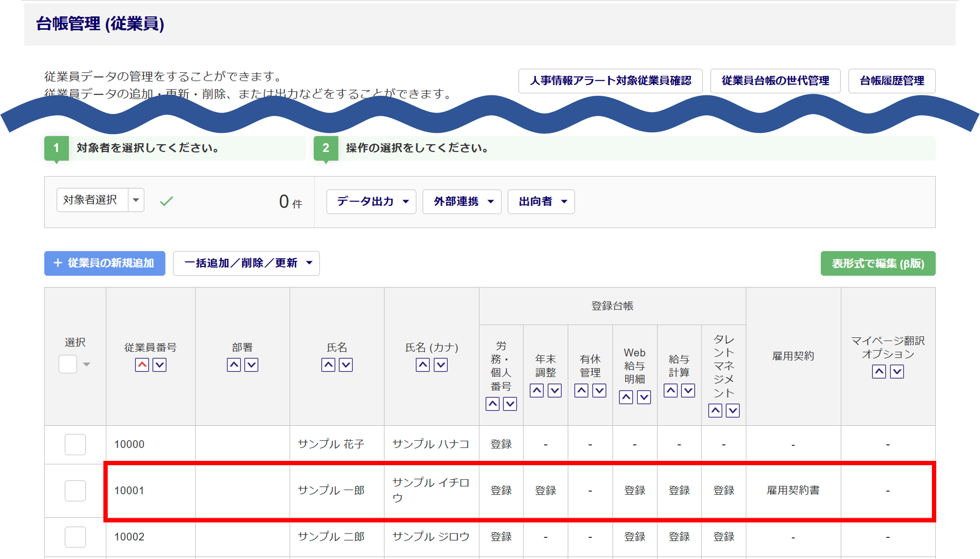Sort Web給与明細 column ascending

click(x=626, y=397)
